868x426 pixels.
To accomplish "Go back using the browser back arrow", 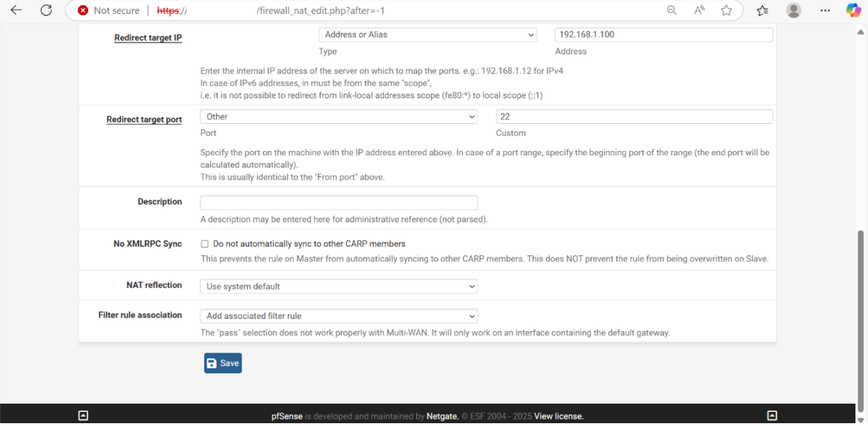I will point(16,10).
